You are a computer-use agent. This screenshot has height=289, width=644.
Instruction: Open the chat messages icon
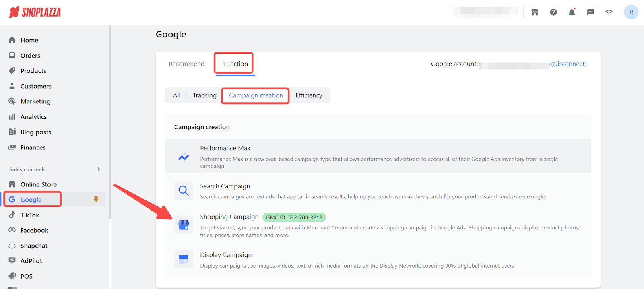pyautogui.click(x=590, y=12)
